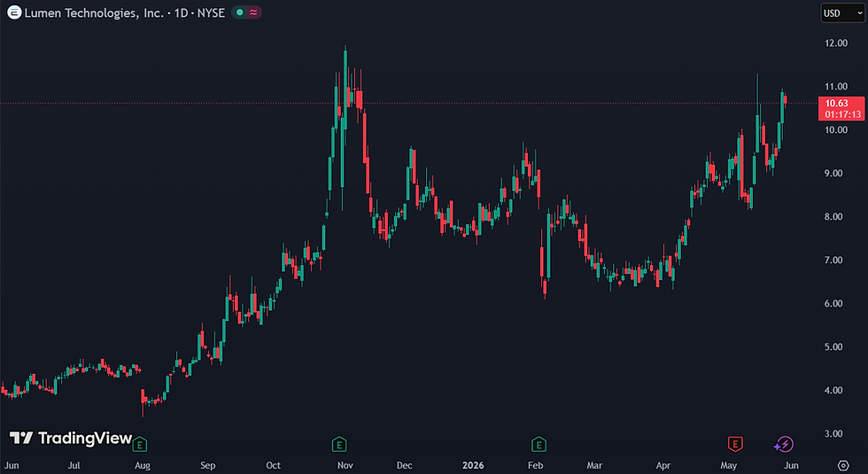Click the 10.00 price axis label
The width and height of the screenshot is (868, 474).
point(836,129)
